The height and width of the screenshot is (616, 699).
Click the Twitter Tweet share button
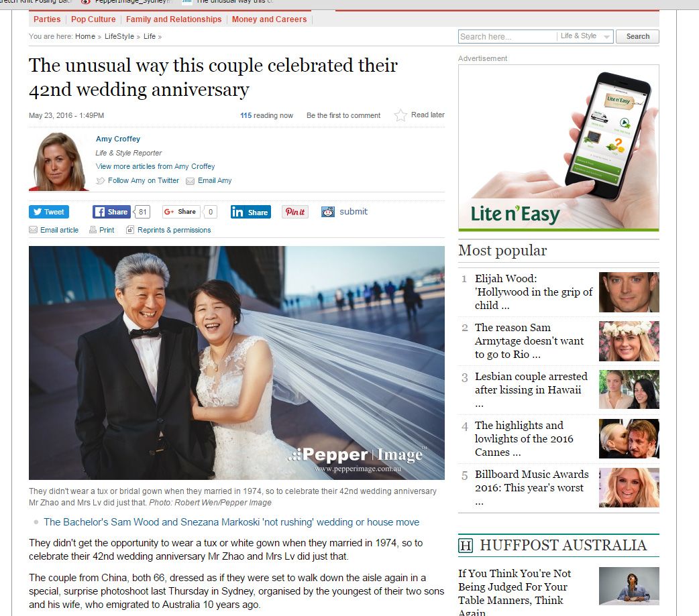(48, 212)
